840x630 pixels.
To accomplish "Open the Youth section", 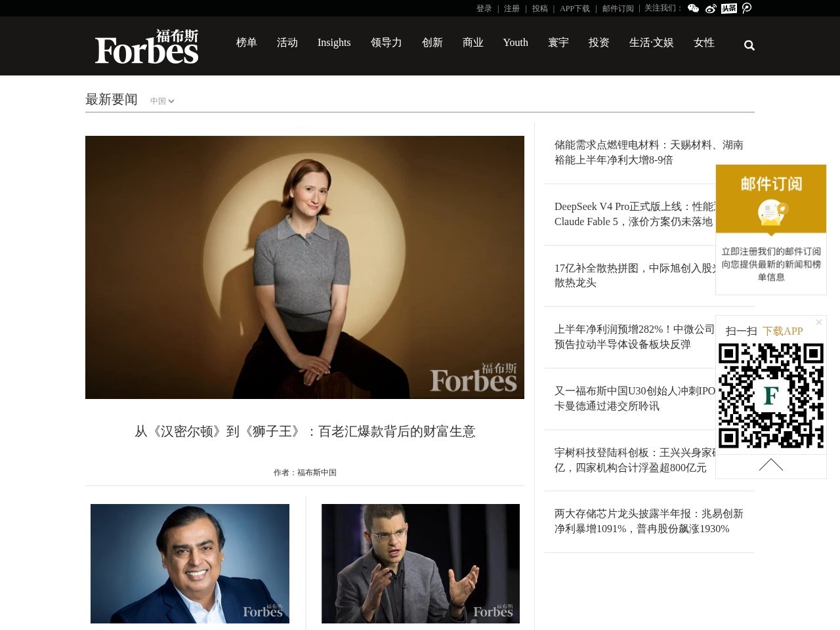I will pos(516,43).
